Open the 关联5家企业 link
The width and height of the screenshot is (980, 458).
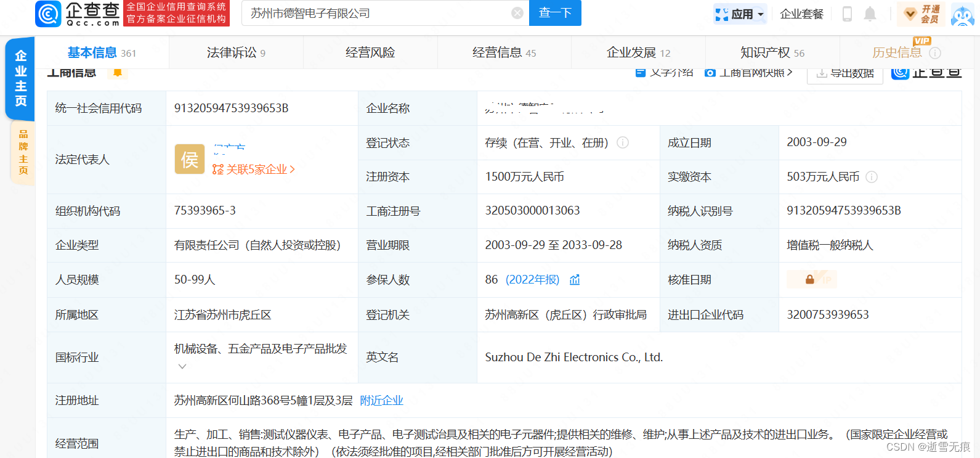click(254, 170)
